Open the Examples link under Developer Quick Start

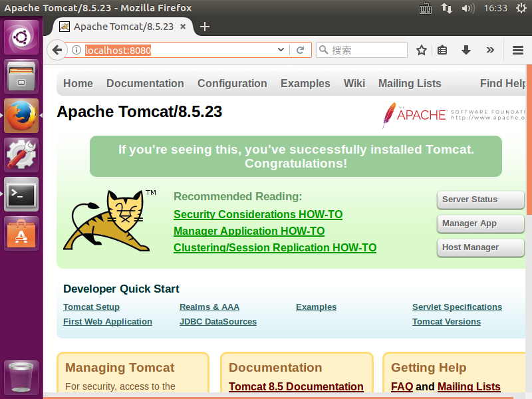316,307
